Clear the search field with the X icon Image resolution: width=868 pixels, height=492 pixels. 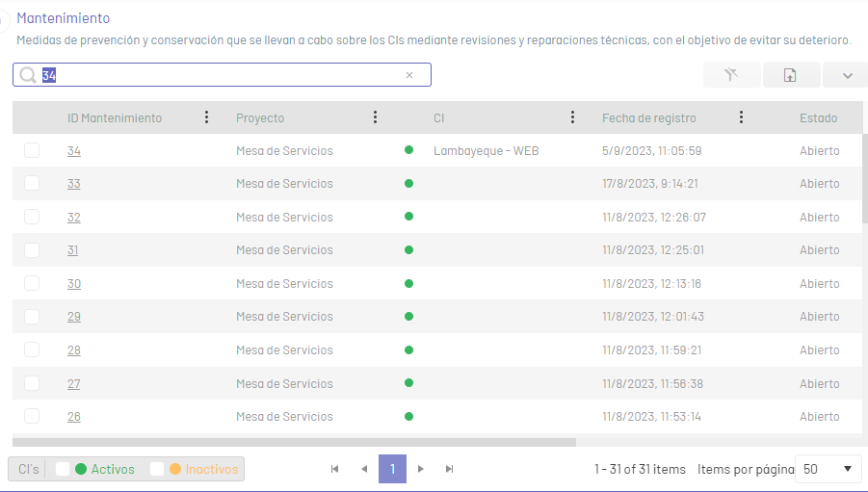point(409,75)
